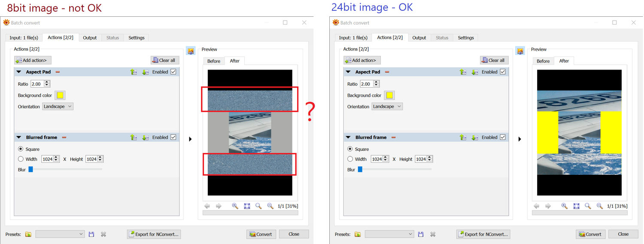
Task: Click Clear all button in 24bit window
Action: [x=494, y=60]
